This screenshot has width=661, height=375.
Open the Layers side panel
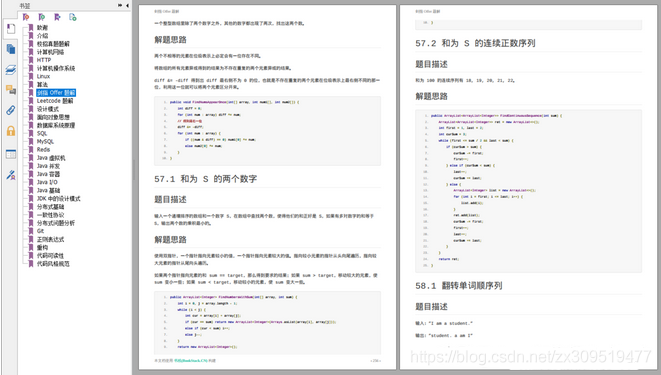[x=11, y=70]
